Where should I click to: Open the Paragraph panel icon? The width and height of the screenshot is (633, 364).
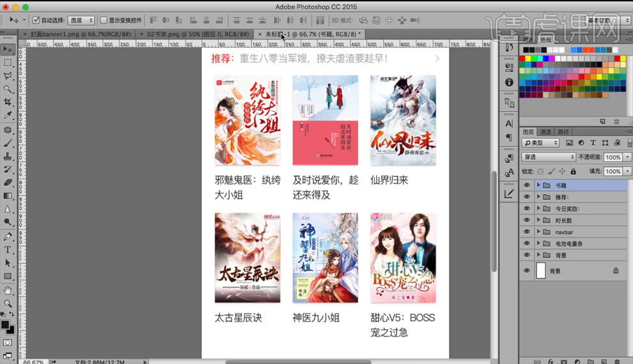coord(509,138)
